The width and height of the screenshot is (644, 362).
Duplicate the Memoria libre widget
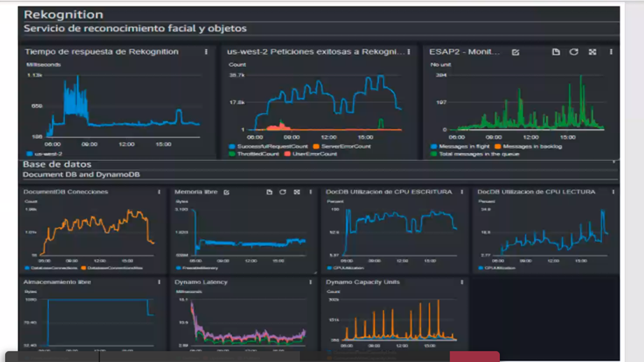pyautogui.click(x=269, y=191)
